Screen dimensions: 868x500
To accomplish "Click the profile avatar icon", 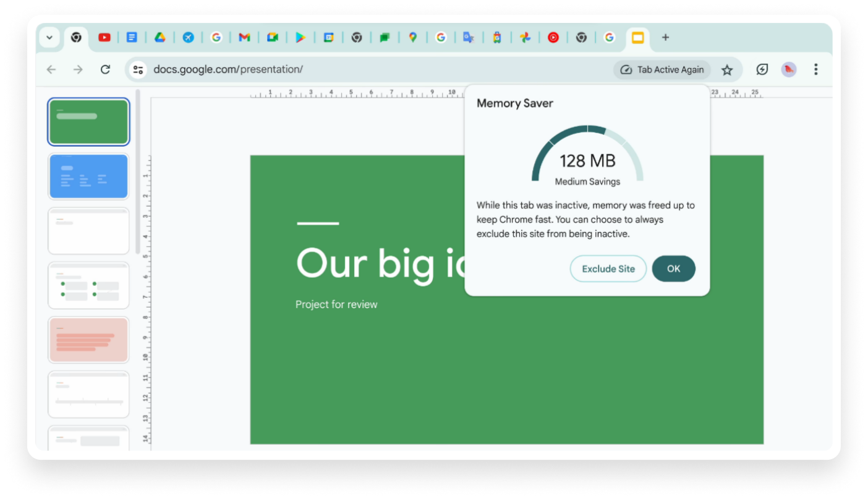I will coord(788,70).
